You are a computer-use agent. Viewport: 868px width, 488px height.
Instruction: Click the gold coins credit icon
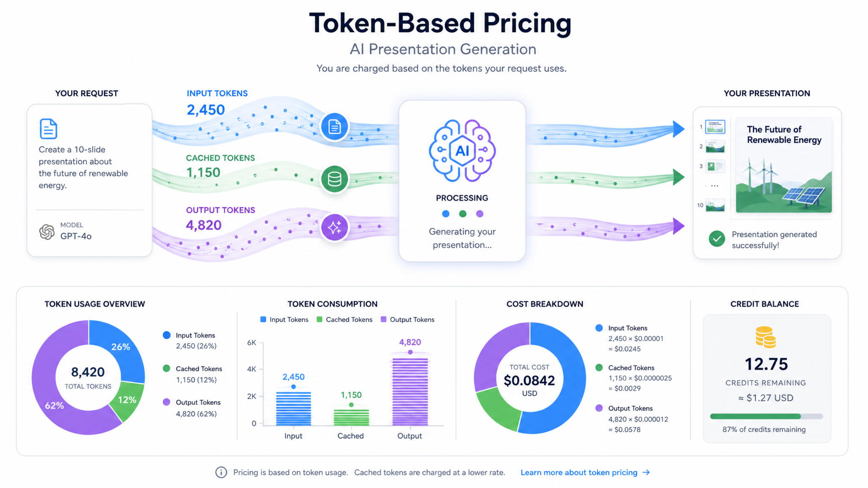point(765,337)
